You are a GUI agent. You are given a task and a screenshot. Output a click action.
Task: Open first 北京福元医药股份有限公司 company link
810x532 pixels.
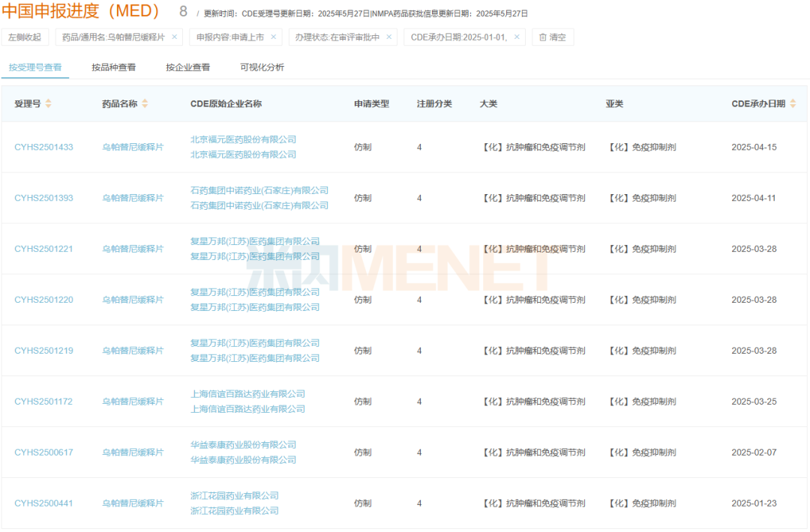pos(243,139)
